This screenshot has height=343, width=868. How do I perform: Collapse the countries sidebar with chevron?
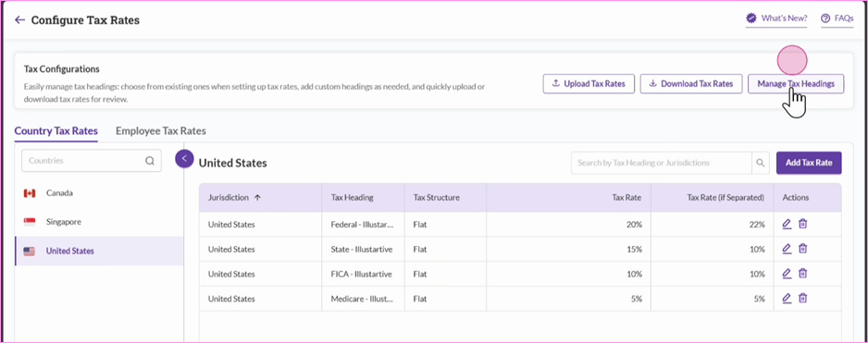184,159
